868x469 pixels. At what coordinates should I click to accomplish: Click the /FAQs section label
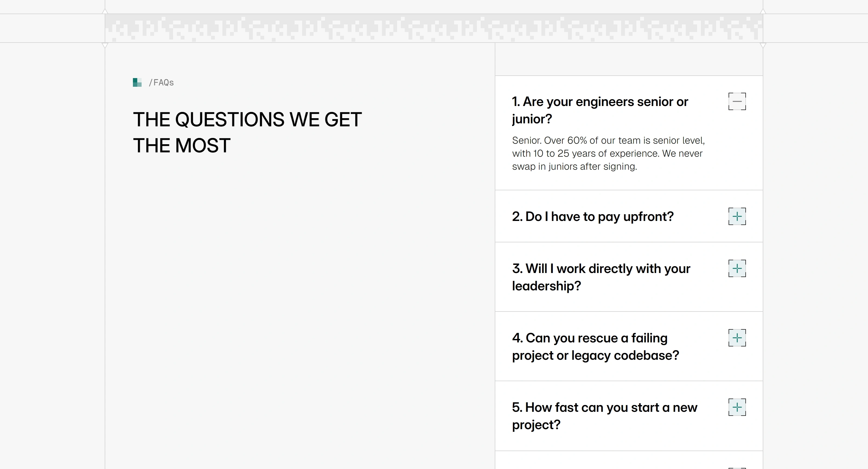click(x=161, y=82)
